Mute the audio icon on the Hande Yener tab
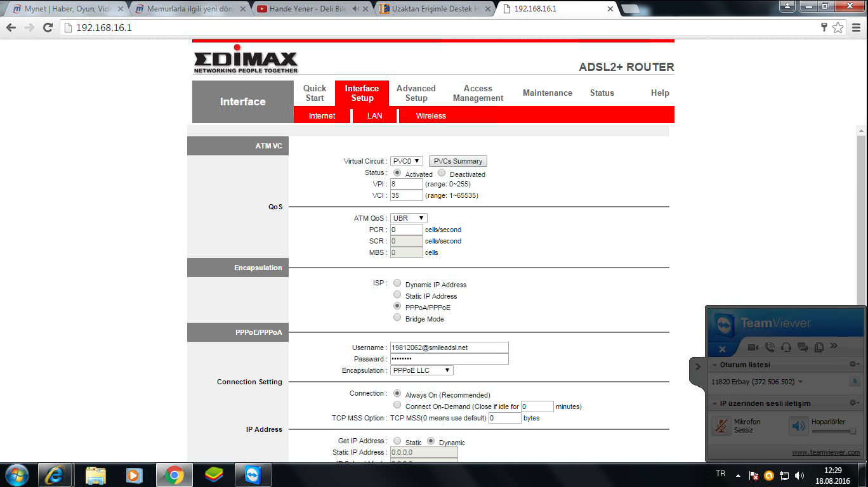This screenshot has width=868, height=487. (x=356, y=9)
